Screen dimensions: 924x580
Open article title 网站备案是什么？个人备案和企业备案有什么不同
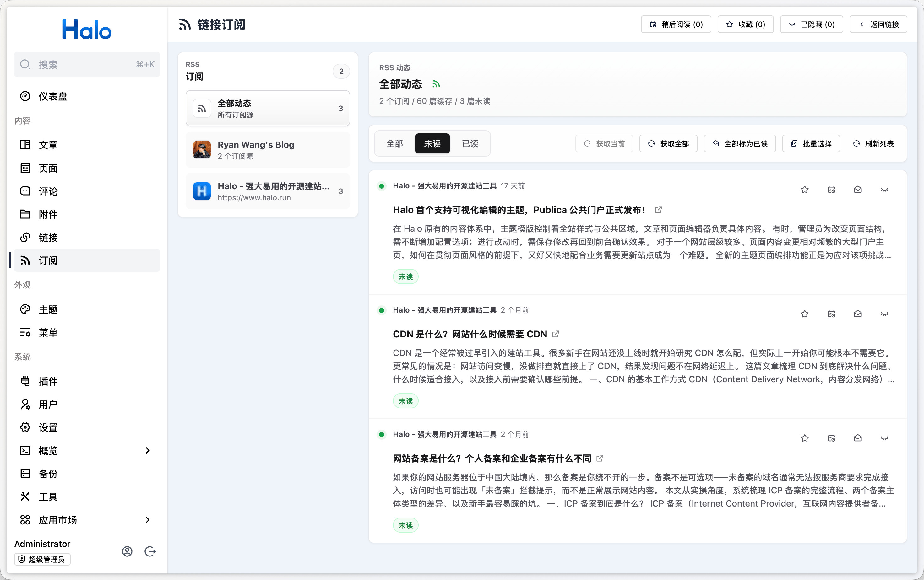point(492,458)
